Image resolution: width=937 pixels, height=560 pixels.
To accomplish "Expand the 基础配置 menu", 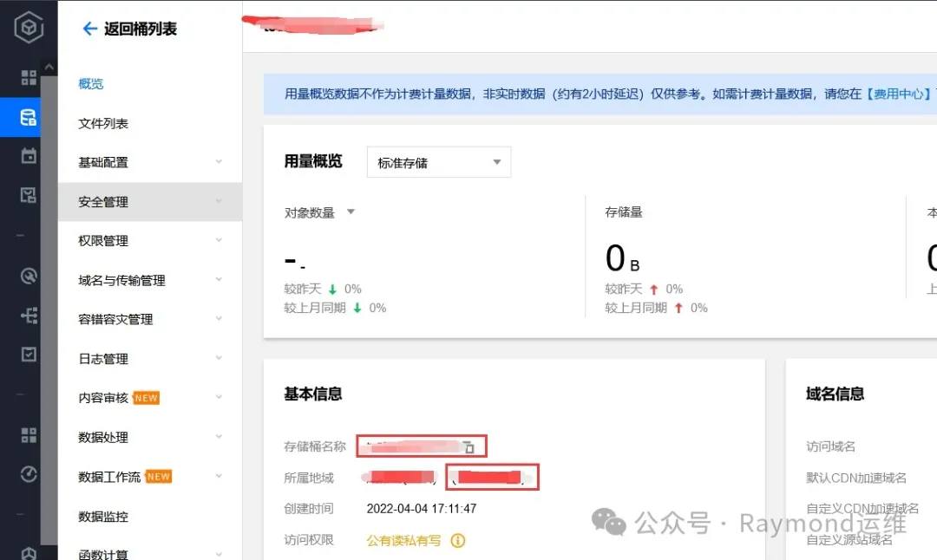I will 150,162.
